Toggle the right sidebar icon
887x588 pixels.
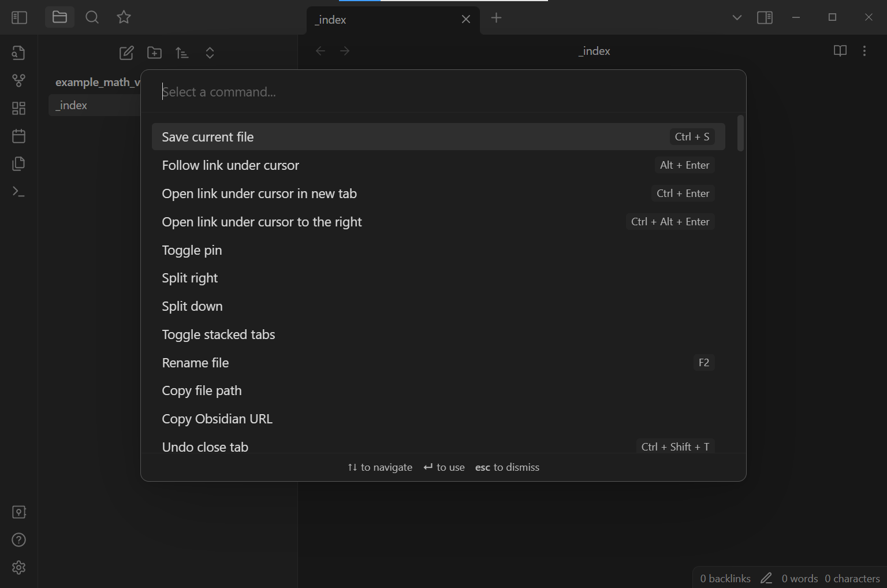[765, 17]
